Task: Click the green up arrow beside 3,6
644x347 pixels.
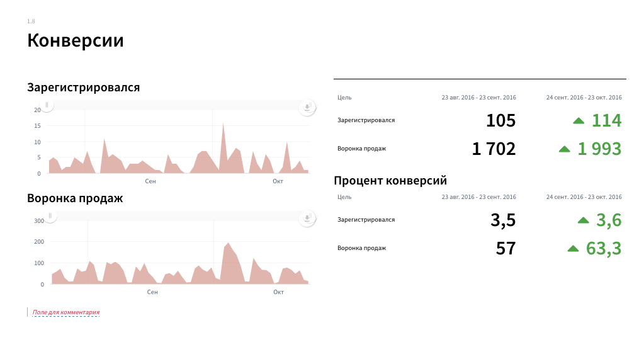Action: (583, 220)
